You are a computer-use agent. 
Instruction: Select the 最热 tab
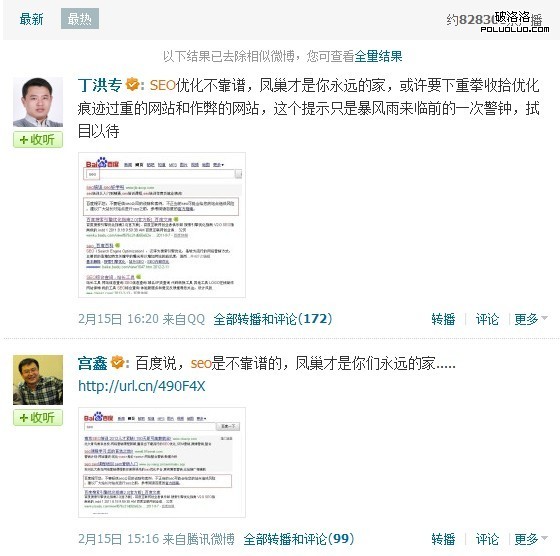[x=80, y=19]
